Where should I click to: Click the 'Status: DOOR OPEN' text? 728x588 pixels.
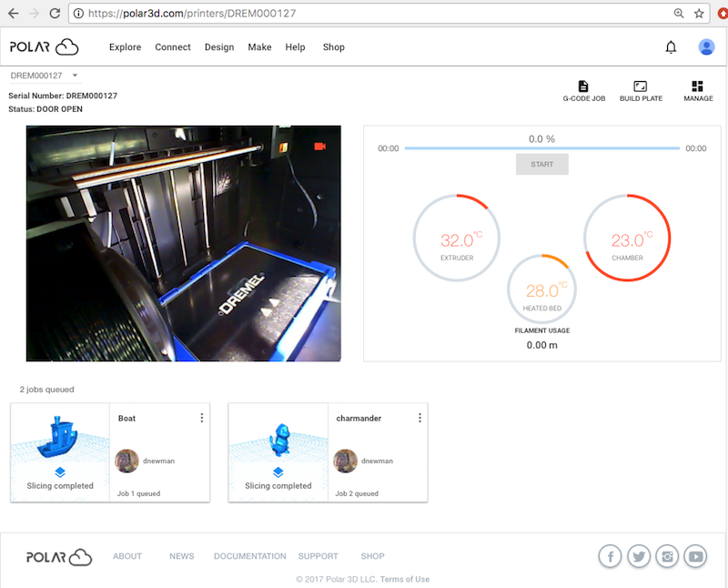[45, 109]
